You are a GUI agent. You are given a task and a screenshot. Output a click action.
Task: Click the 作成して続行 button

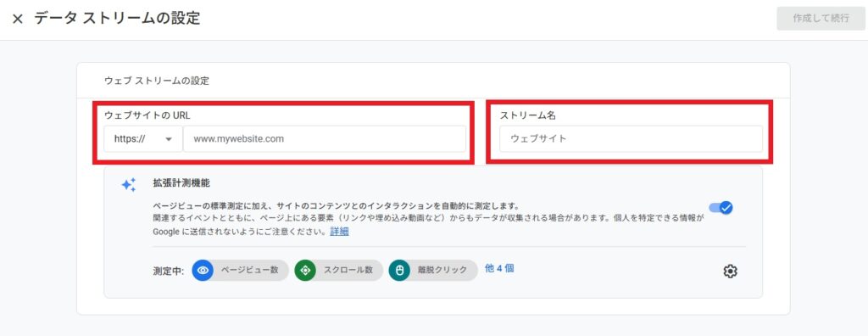point(821,19)
